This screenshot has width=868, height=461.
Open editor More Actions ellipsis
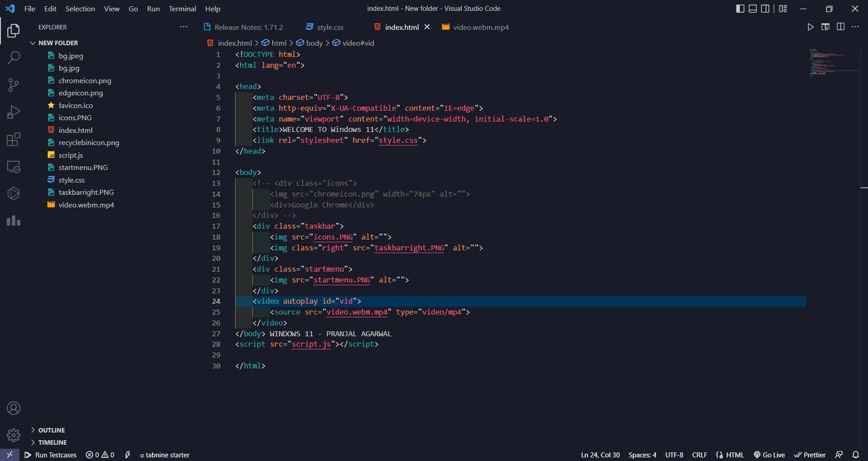[x=855, y=27]
